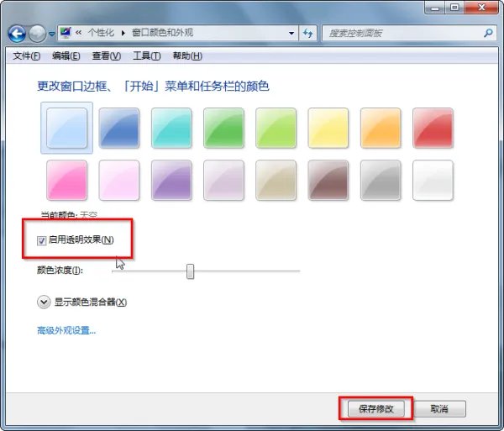This screenshot has width=504, height=431.
Task: Select the beige tan color swatch
Action: [x=276, y=181]
